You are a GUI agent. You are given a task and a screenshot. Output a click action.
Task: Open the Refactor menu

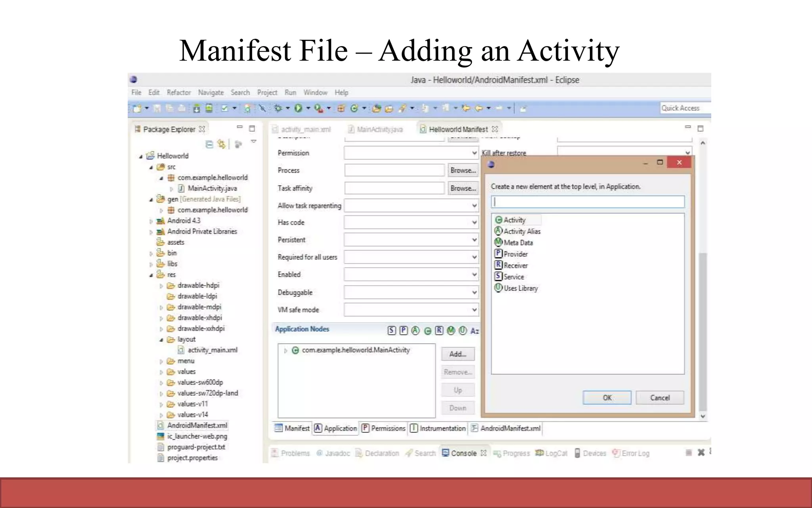pyautogui.click(x=179, y=92)
